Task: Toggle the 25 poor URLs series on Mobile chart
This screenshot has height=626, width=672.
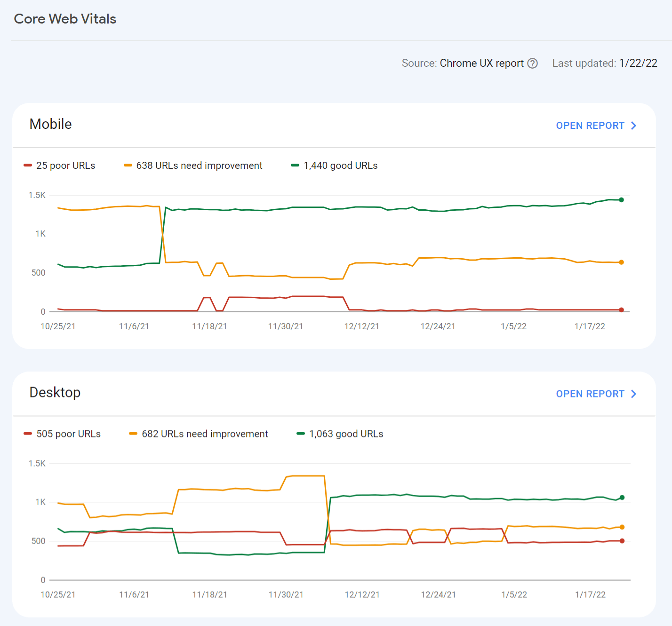Action: (65, 165)
